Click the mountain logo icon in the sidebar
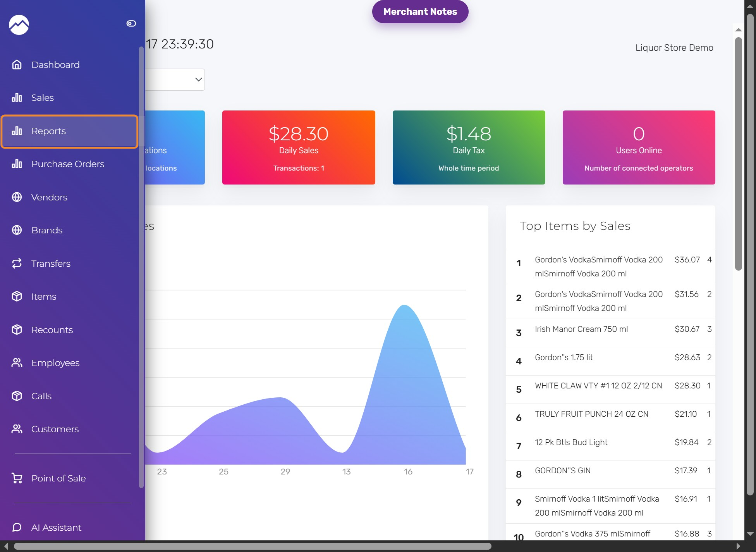The image size is (756, 552). point(19,25)
